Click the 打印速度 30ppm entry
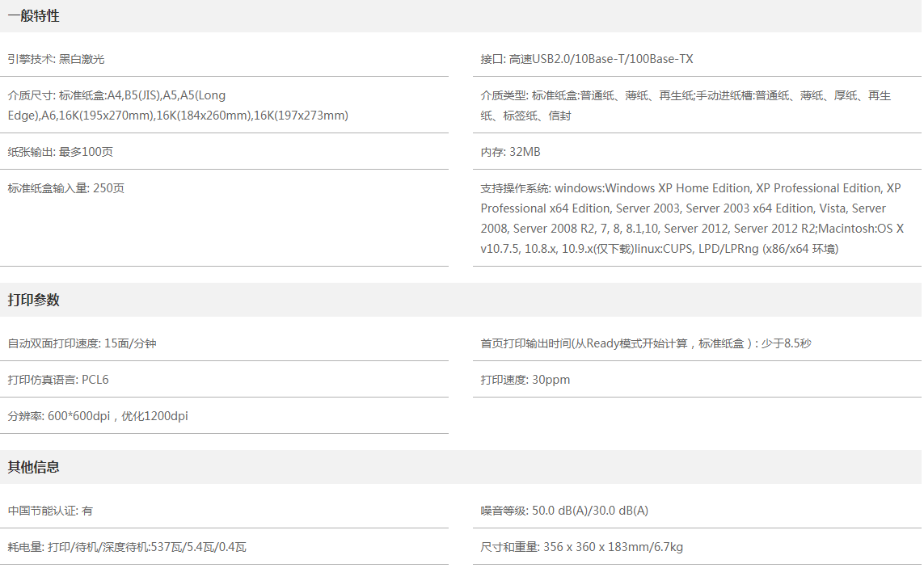Screen dimensions: 924x568 tap(525, 380)
